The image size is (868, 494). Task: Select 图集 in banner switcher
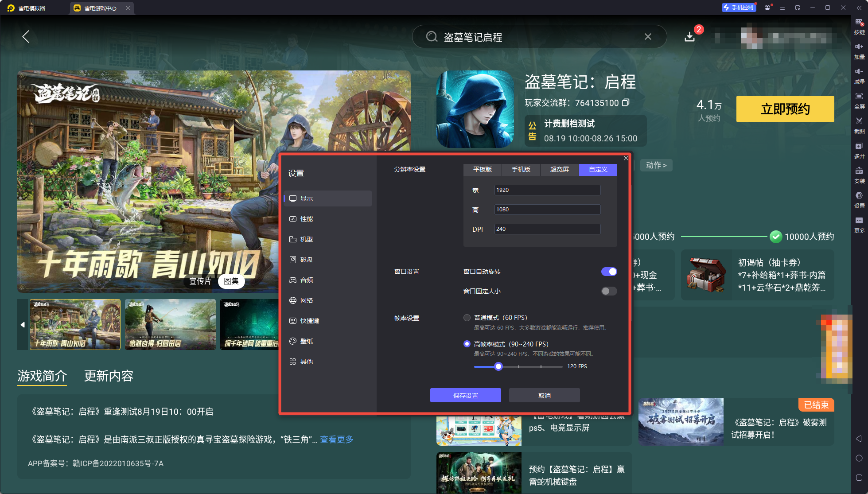(231, 281)
